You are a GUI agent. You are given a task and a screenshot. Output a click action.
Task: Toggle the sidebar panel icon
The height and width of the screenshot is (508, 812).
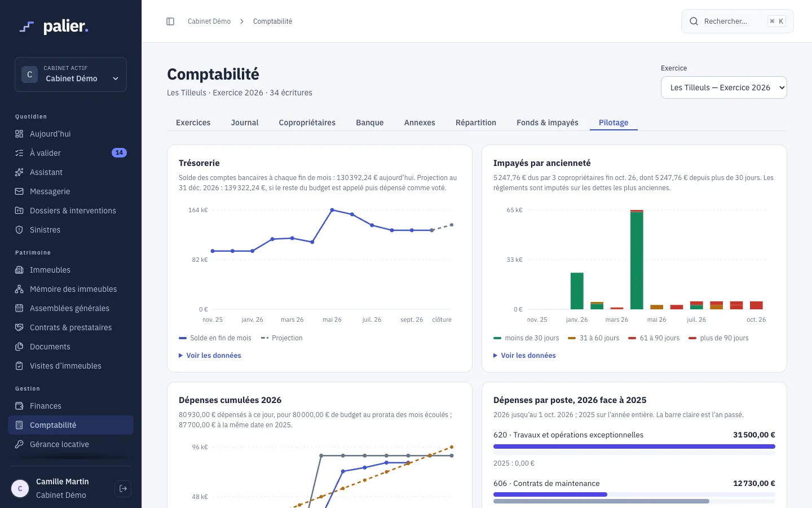coord(170,21)
